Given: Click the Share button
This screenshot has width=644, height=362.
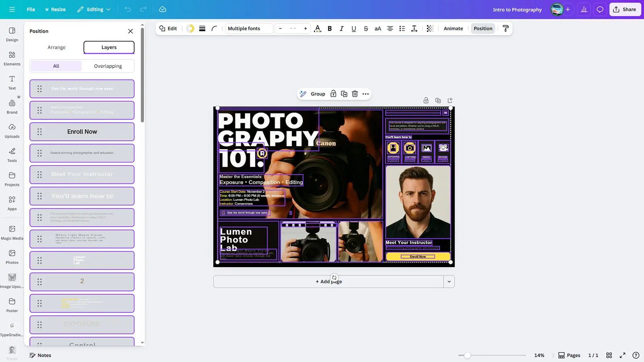Looking at the screenshot, I should point(625,9).
